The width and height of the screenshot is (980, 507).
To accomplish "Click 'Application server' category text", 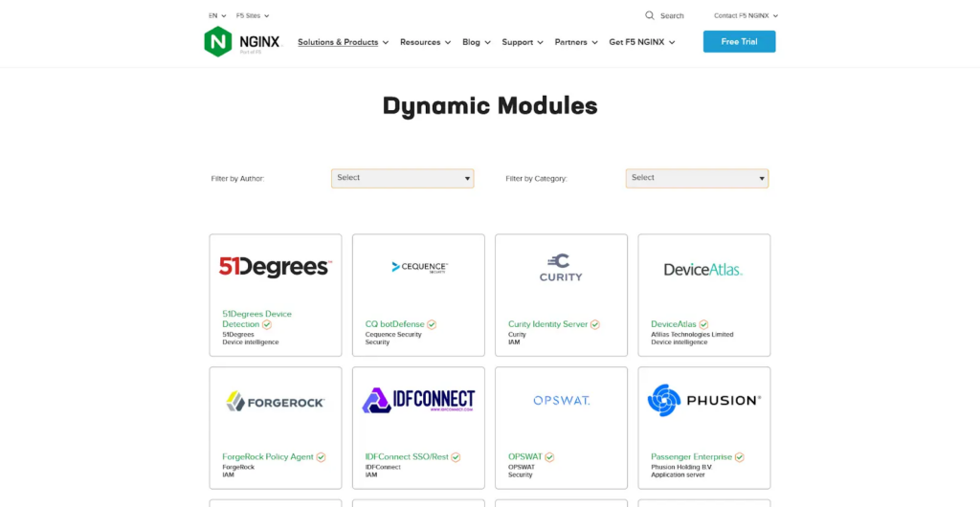I will (679, 475).
